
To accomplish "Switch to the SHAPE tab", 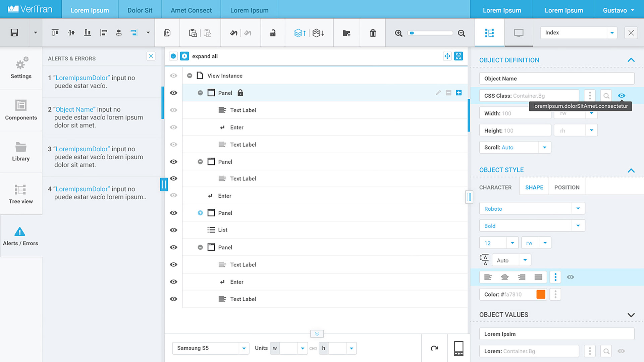I will [x=534, y=187].
